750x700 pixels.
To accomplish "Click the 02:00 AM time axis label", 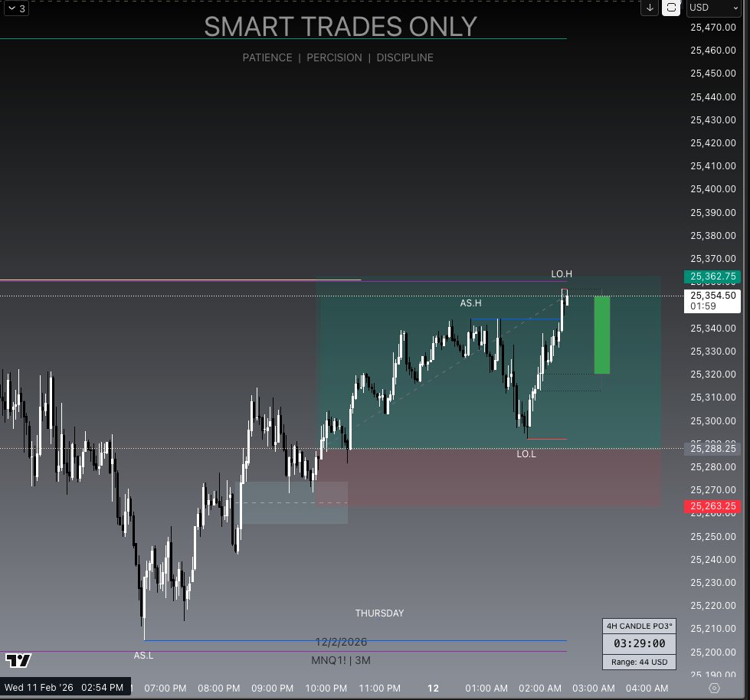I will pyautogui.click(x=540, y=688).
